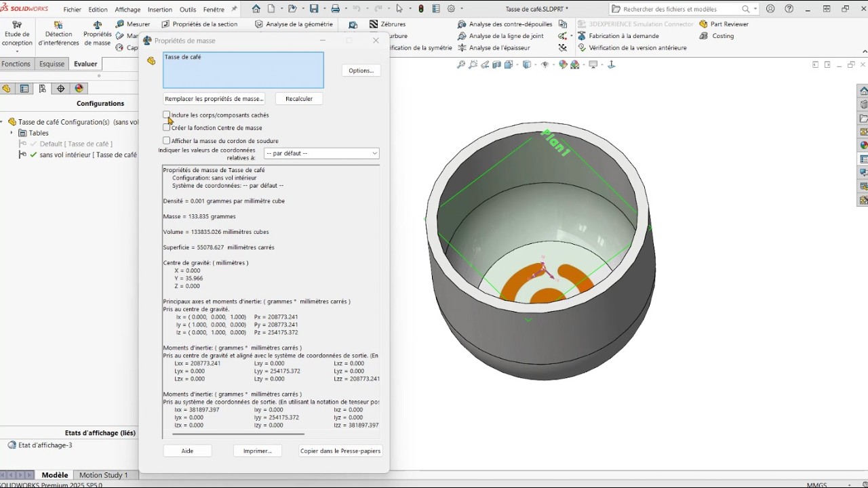Expand the Tables tree node
868x488 pixels.
[12, 133]
